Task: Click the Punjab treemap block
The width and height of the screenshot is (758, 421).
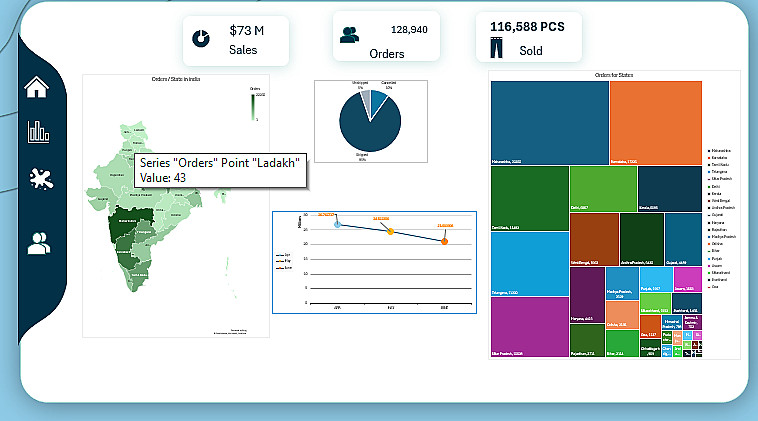Action: click(656, 279)
